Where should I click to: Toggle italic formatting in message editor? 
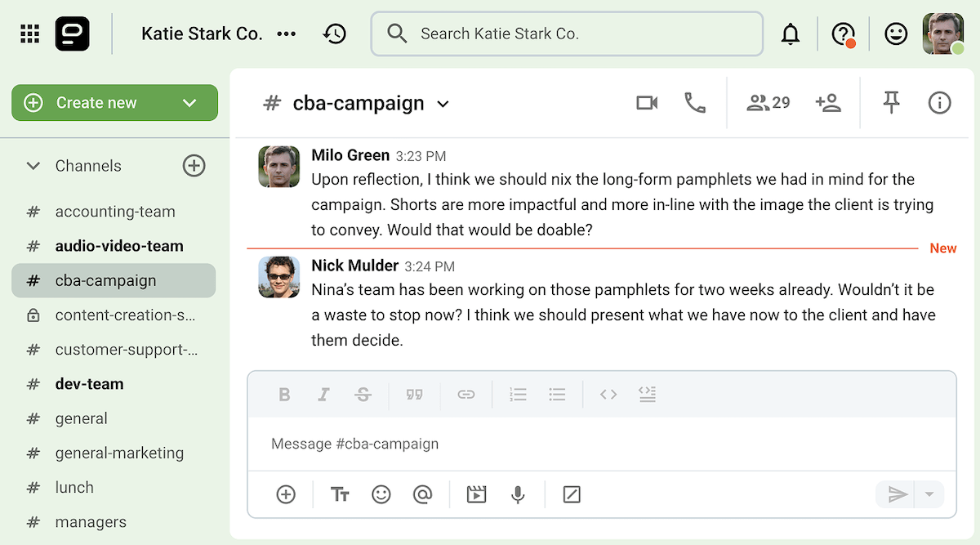click(323, 395)
